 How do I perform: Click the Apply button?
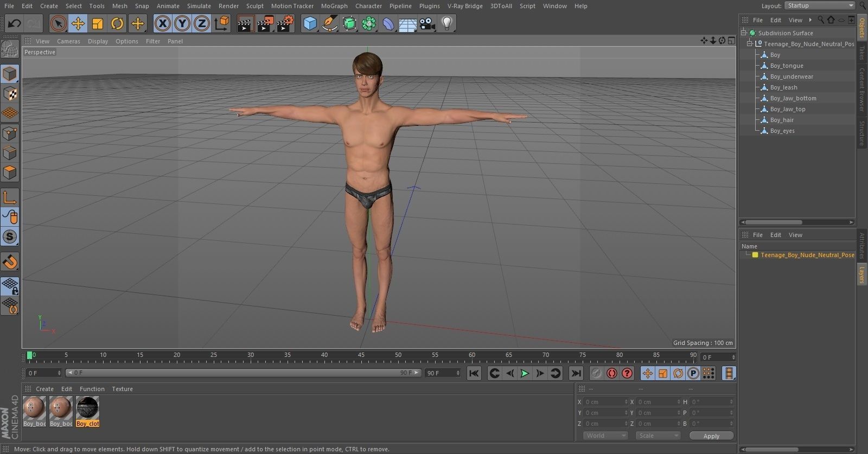711,436
